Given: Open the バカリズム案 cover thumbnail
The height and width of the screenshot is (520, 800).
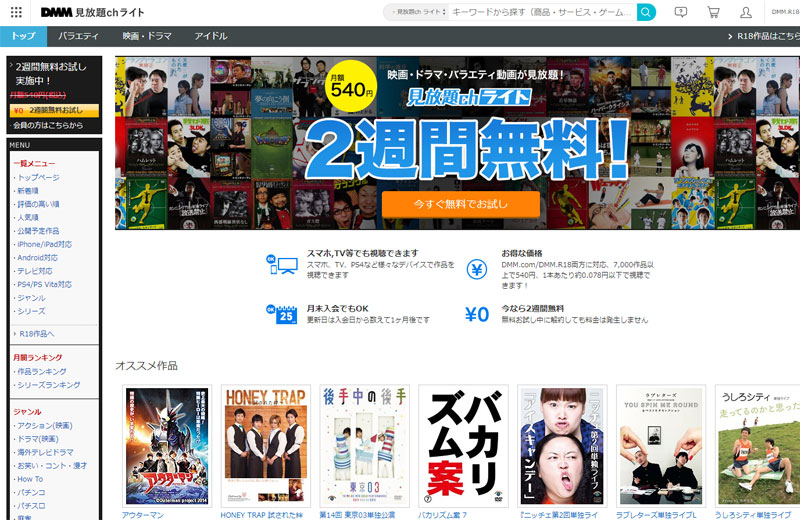Looking at the screenshot, I should click(463, 446).
